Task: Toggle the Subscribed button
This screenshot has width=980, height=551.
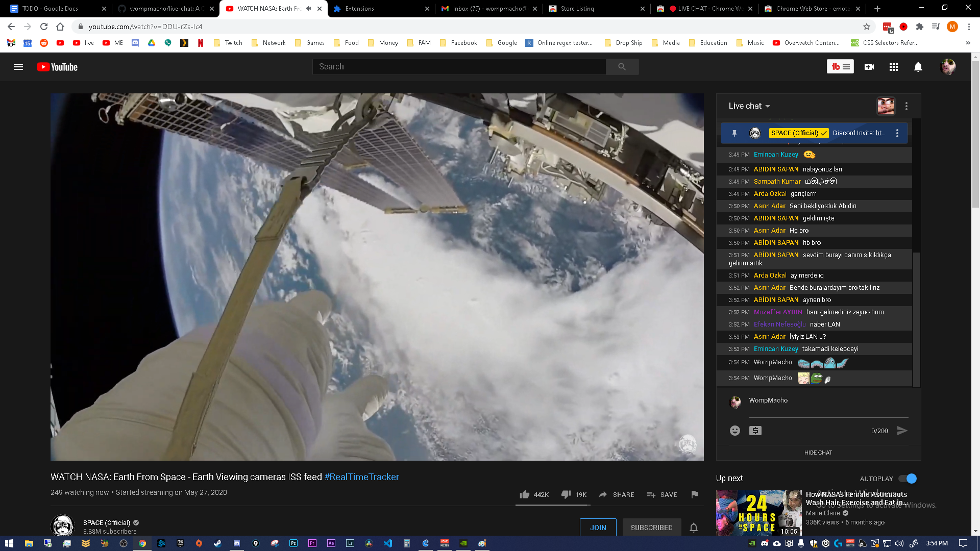Action: click(651, 528)
